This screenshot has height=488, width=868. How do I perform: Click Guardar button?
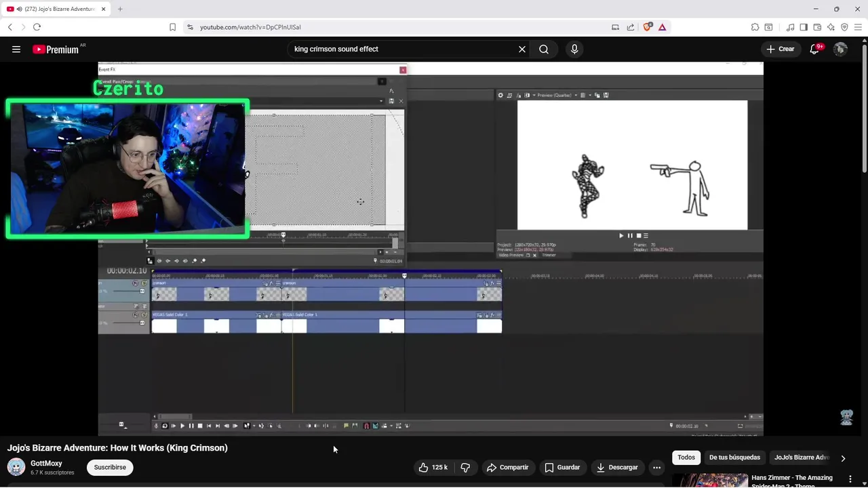point(562,467)
